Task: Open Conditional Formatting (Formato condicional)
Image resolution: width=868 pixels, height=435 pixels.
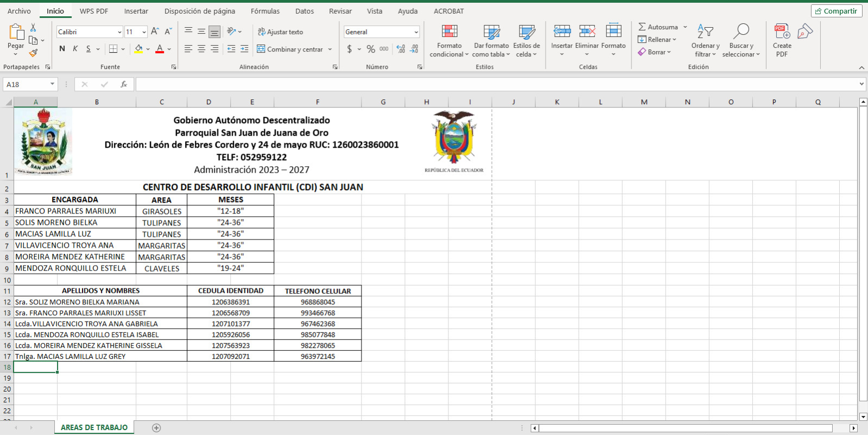Action: click(x=449, y=41)
